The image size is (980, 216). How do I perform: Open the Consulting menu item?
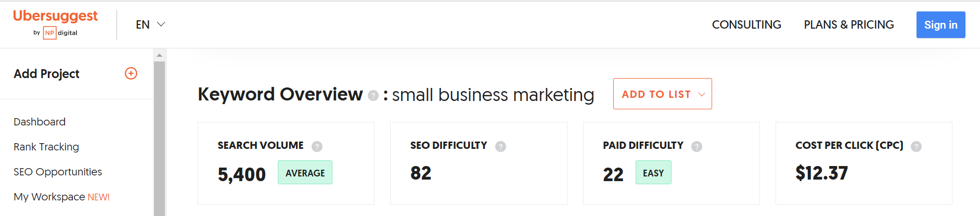(746, 24)
